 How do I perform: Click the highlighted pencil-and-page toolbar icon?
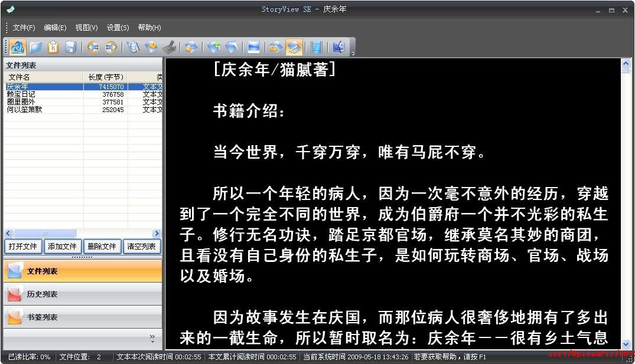[x=294, y=47]
